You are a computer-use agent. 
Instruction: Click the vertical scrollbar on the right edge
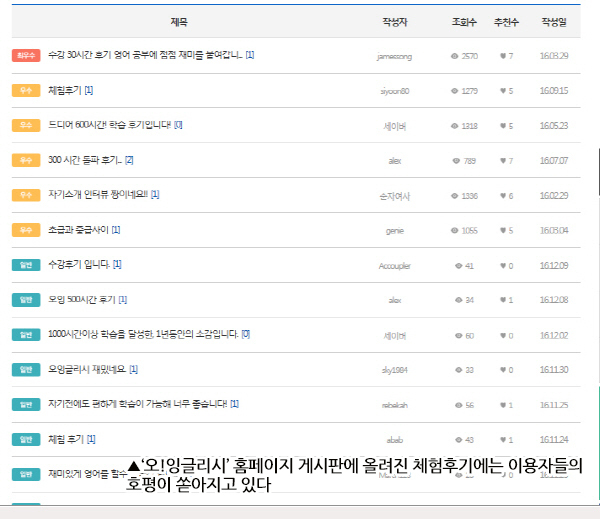(598, 172)
